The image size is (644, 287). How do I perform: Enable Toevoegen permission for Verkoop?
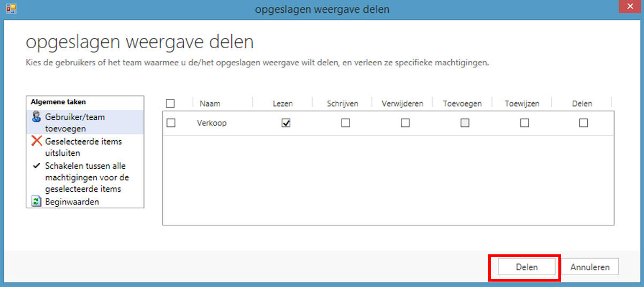click(465, 123)
